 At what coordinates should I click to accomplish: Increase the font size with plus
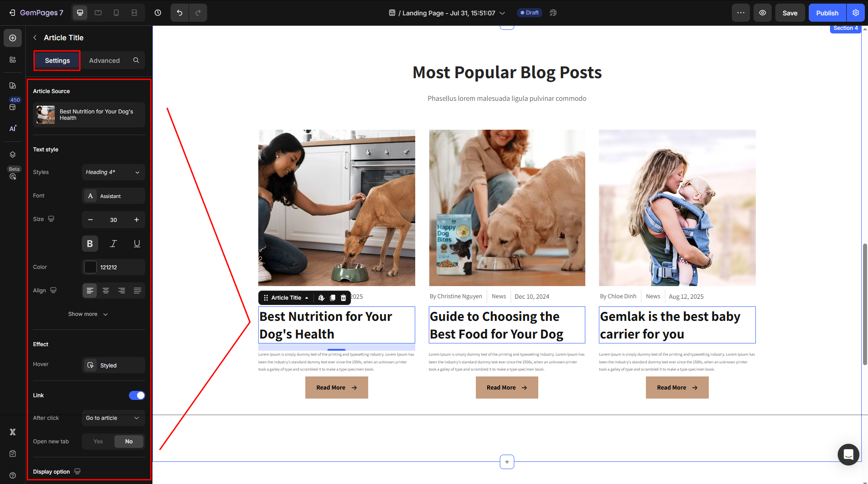point(137,220)
